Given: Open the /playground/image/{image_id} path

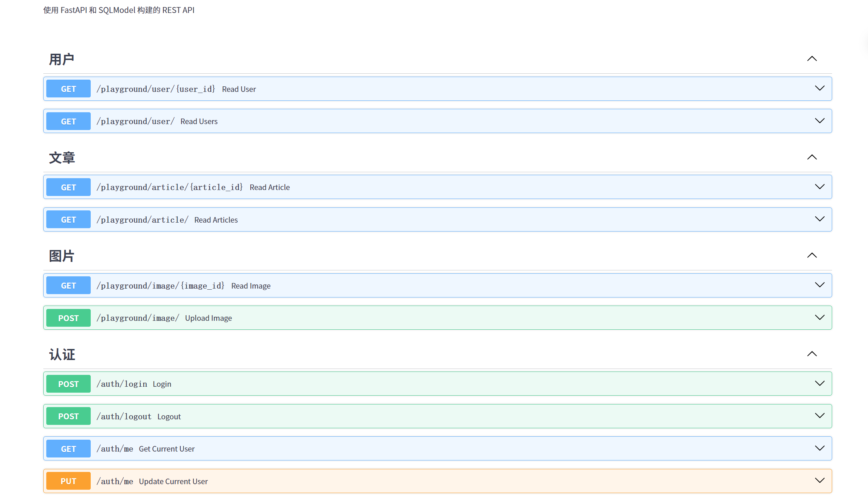Looking at the screenshot, I should (x=160, y=286).
